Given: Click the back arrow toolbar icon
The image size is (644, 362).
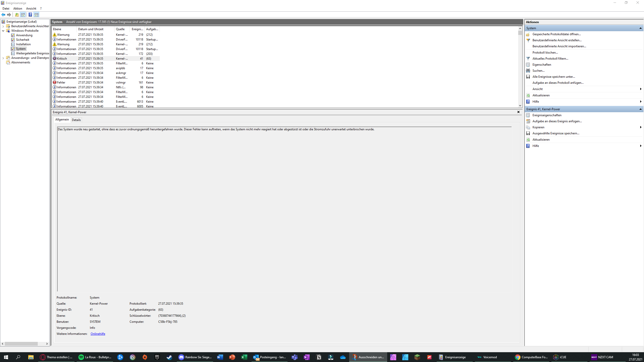Looking at the screenshot, I should tap(3, 15).
